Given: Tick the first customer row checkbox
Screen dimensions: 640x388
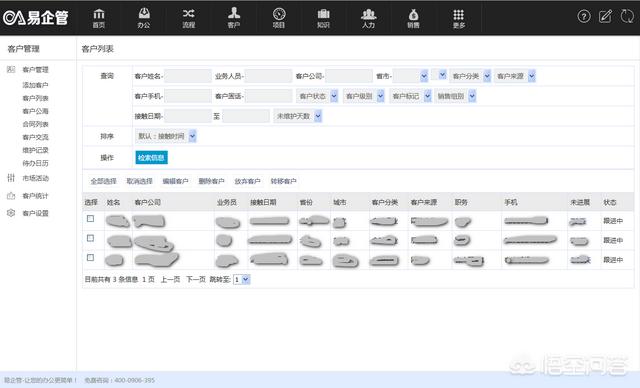Looking at the screenshot, I should (x=91, y=219).
